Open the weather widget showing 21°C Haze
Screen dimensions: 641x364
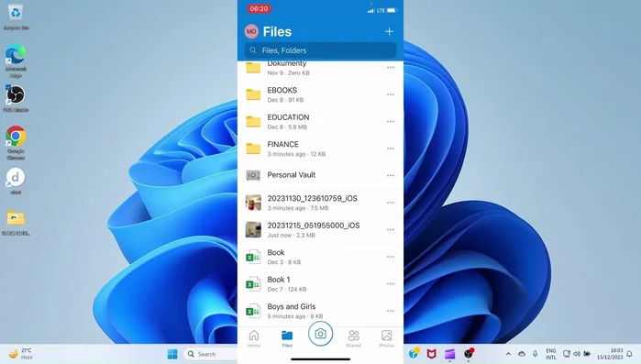point(20,354)
